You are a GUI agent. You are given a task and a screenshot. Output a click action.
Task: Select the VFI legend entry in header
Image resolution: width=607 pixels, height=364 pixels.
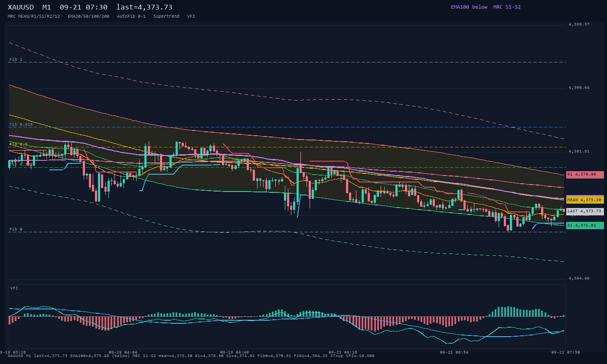pyautogui.click(x=191, y=16)
